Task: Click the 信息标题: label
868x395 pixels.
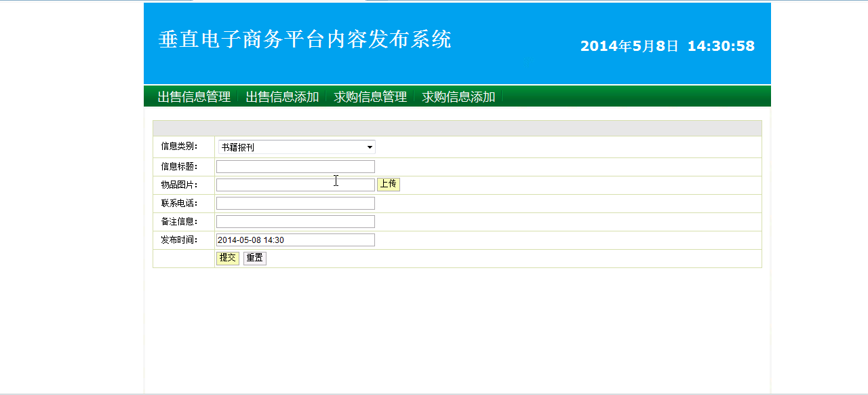Action: pyautogui.click(x=179, y=167)
